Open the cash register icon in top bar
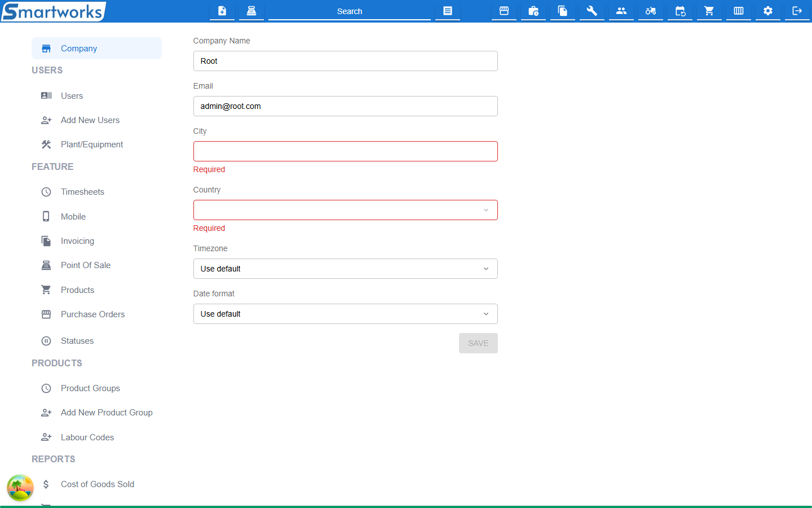 251,11
